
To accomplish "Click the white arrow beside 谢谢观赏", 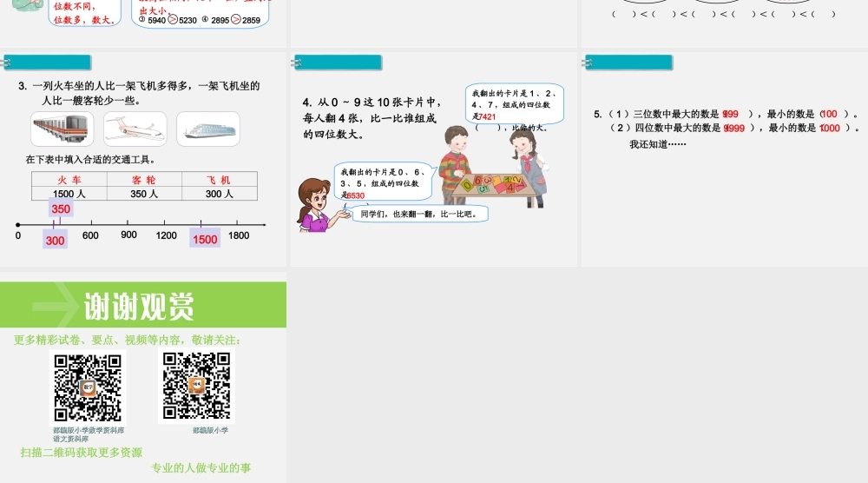I will coord(56,305).
